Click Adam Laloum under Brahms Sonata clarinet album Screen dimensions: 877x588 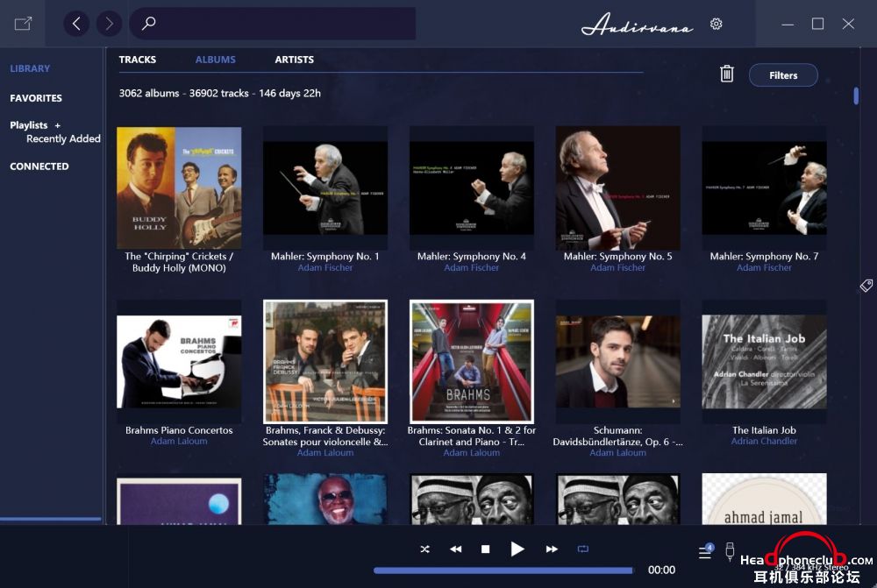click(472, 453)
